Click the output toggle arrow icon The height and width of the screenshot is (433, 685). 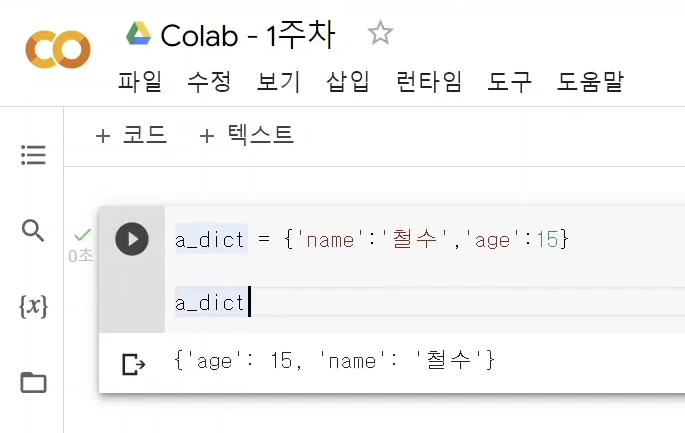[134, 364]
